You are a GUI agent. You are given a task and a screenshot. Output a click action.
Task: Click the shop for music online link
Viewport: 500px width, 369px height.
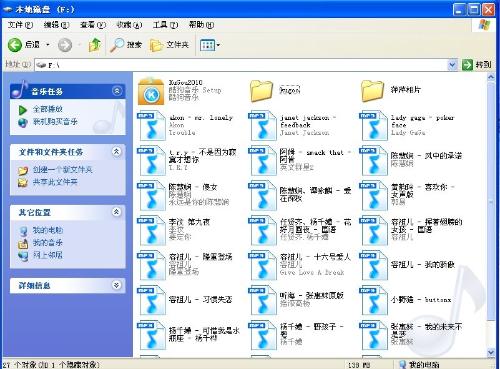[55, 122]
